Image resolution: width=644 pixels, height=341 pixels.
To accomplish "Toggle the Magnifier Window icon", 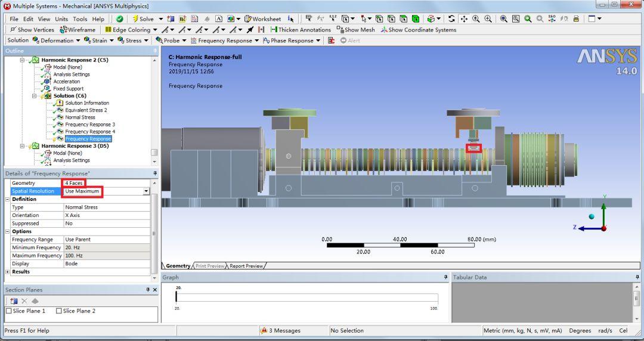I will [516, 19].
